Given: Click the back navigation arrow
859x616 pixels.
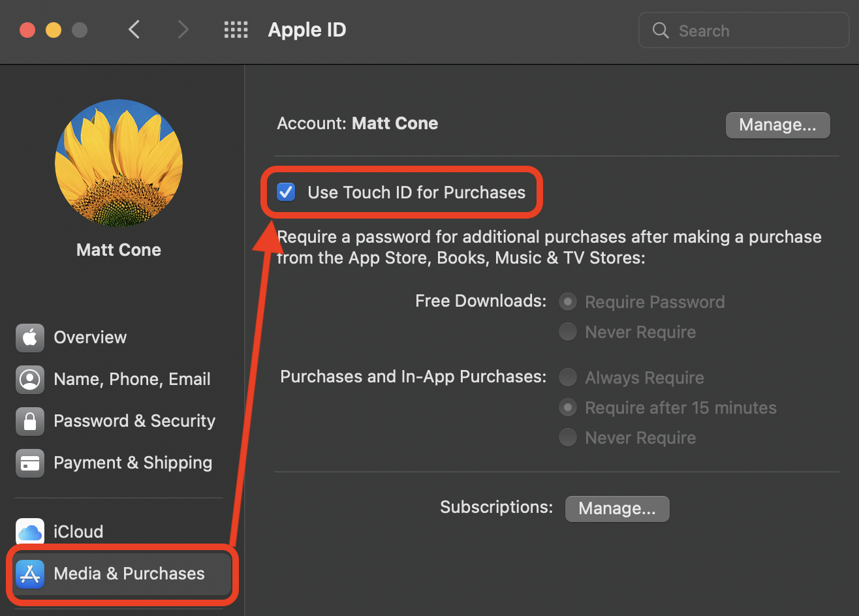Looking at the screenshot, I should click(x=134, y=29).
